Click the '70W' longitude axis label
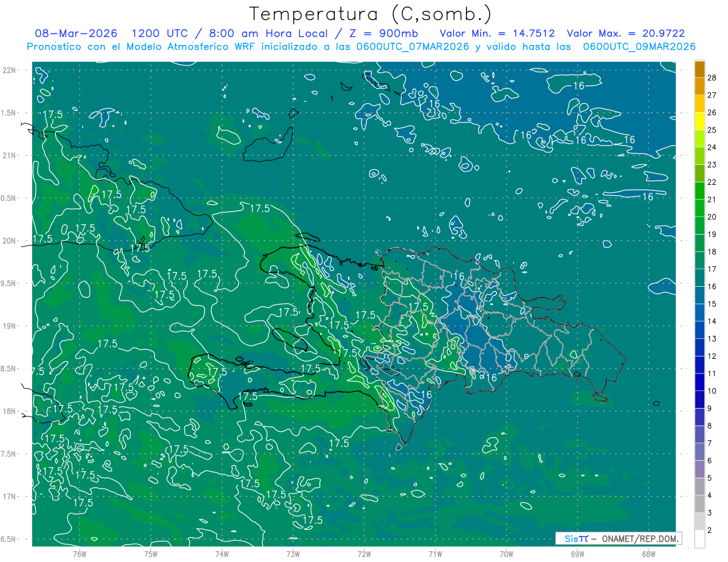The width and height of the screenshot is (728, 562). [507, 554]
